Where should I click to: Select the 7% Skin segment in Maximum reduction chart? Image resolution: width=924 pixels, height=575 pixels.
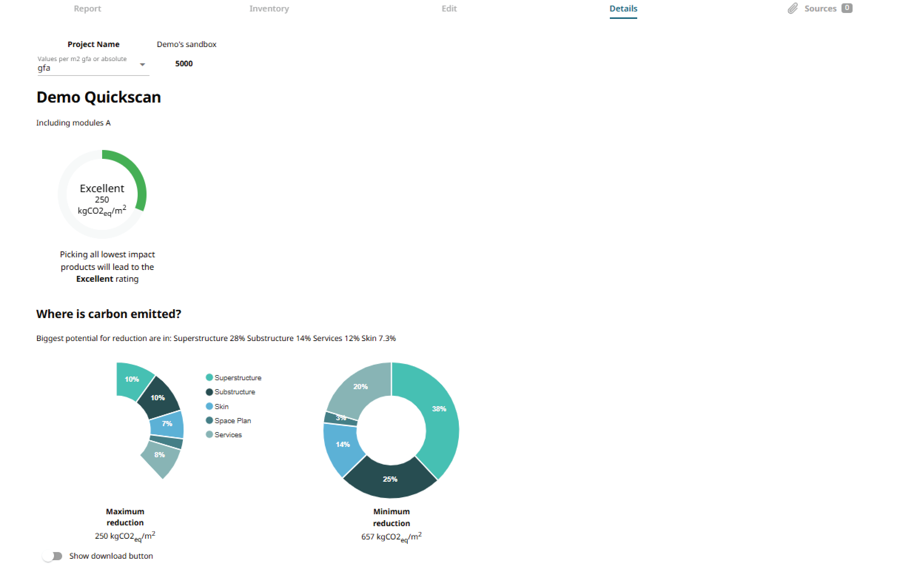[x=167, y=424]
